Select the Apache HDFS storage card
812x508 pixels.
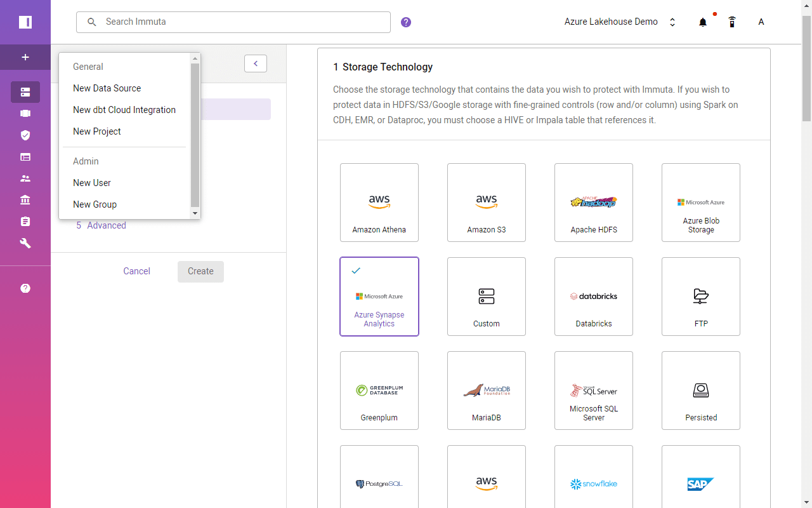tap(594, 203)
